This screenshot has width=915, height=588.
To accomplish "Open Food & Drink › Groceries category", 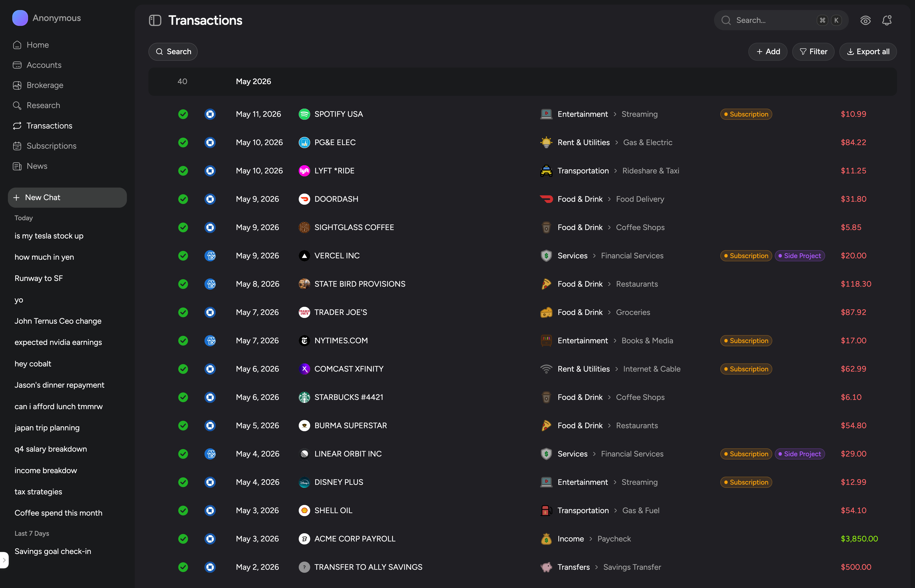I will pyautogui.click(x=595, y=312).
